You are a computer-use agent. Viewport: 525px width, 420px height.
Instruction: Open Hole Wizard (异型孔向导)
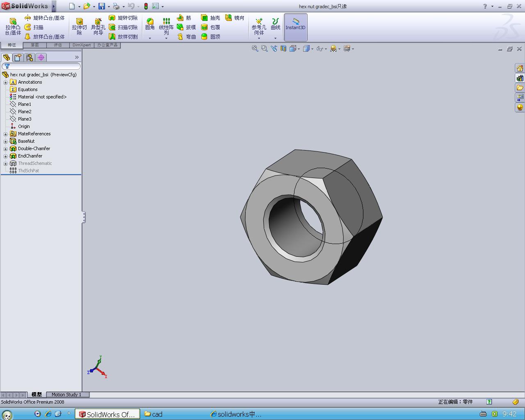tap(98, 27)
